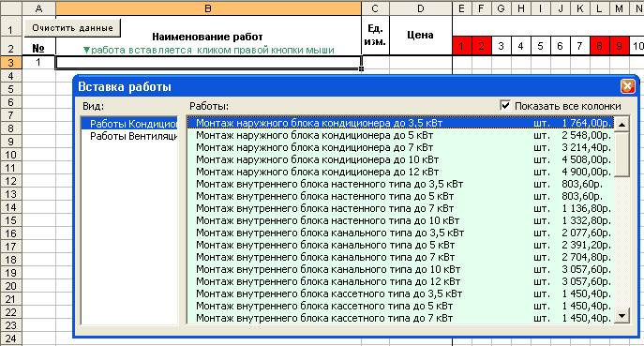This screenshot has width=644, height=346.
Task: Select 'Монтаж наружного блока кондиционера до 5 кВт'
Action: (x=401, y=135)
